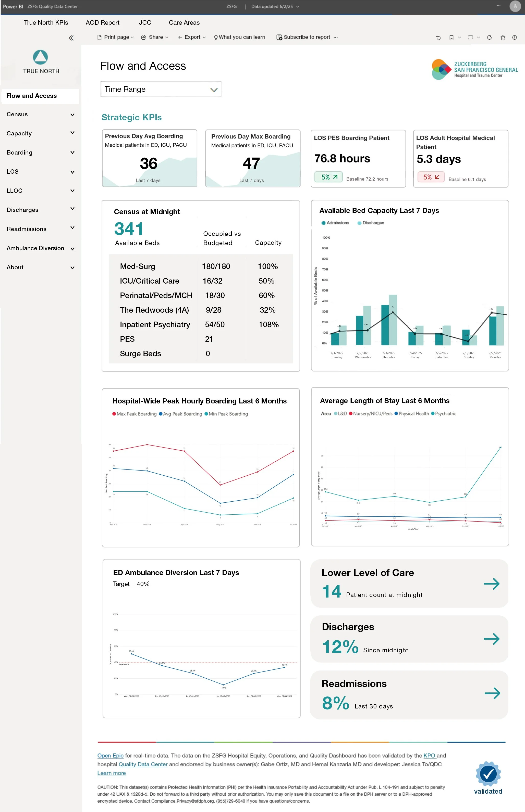This screenshot has width=525, height=812.
Task: Click the Data updated 6/2/25 control in the title bar
Action: pos(272,6)
